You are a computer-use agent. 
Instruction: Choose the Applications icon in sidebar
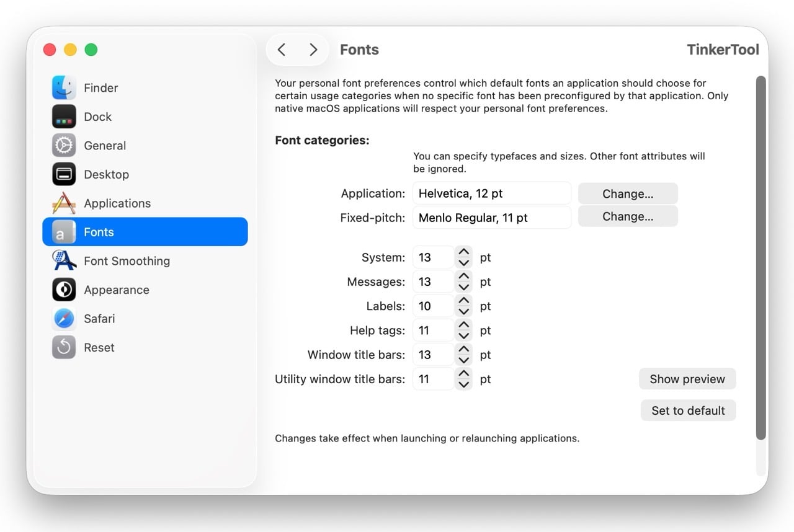coord(64,203)
